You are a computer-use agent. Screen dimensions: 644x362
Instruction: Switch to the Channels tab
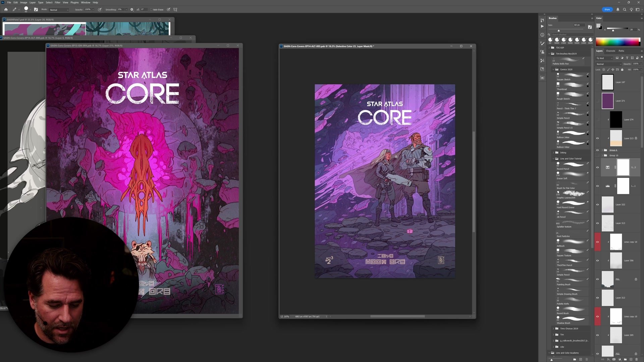610,51
